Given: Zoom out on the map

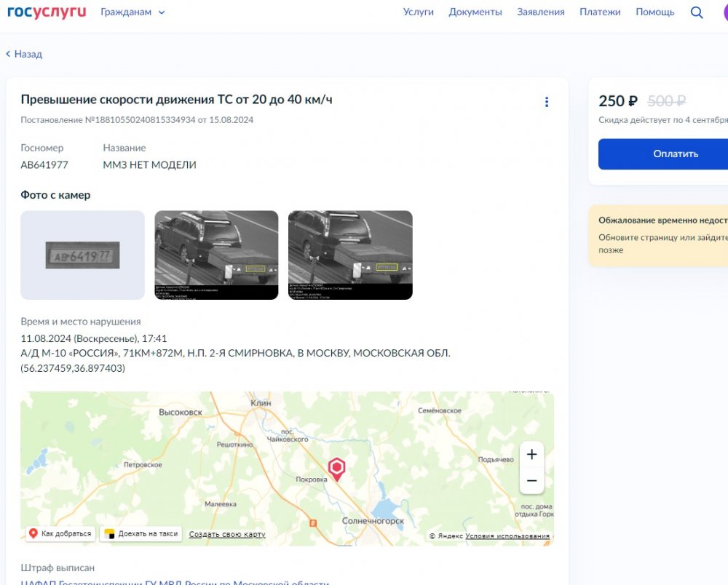Looking at the screenshot, I should tap(531, 481).
